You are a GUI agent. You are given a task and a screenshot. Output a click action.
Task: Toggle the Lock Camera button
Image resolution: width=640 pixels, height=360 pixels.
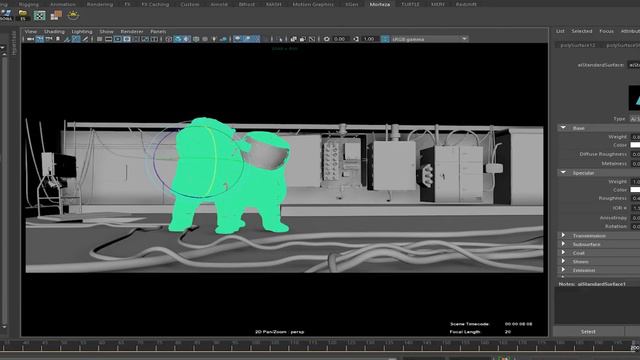pos(40,39)
